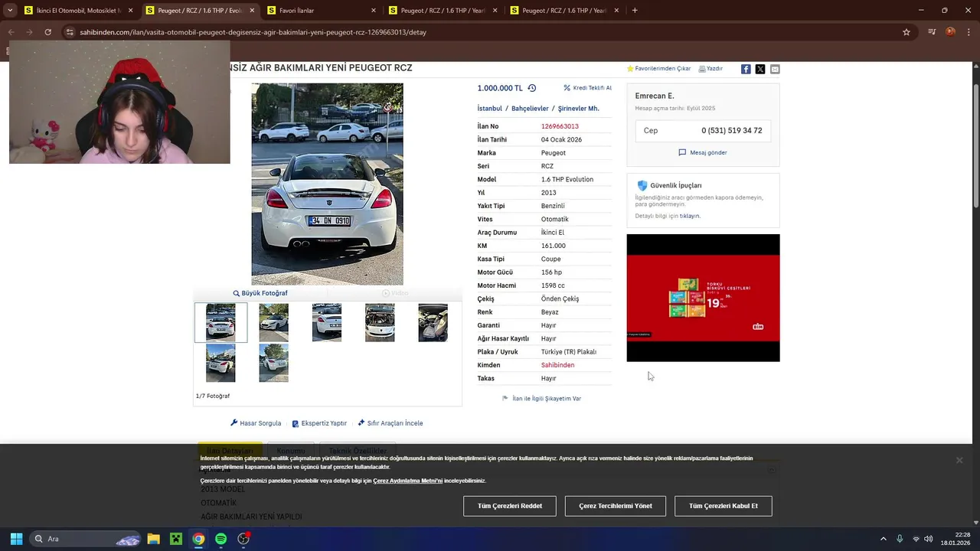Click Chrome icon on taskbar
980x551 pixels.
click(x=198, y=539)
